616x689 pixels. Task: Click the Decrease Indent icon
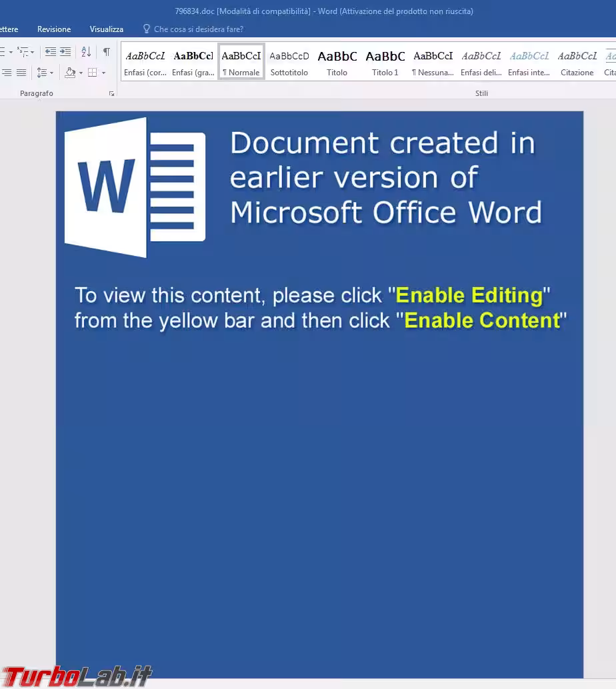pyautogui.click(x=51, y=51)
